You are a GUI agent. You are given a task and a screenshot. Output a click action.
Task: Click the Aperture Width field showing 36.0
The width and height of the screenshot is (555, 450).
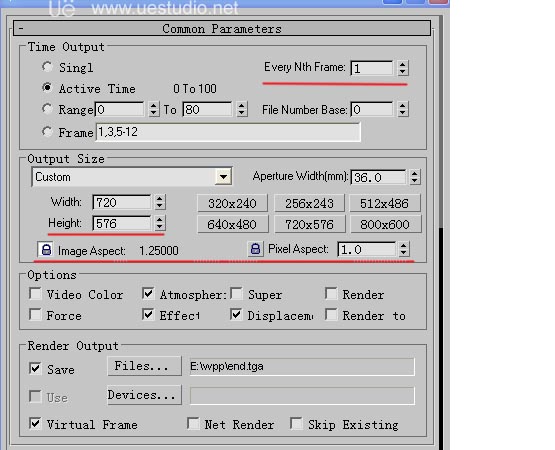click(x=378, y=177)
